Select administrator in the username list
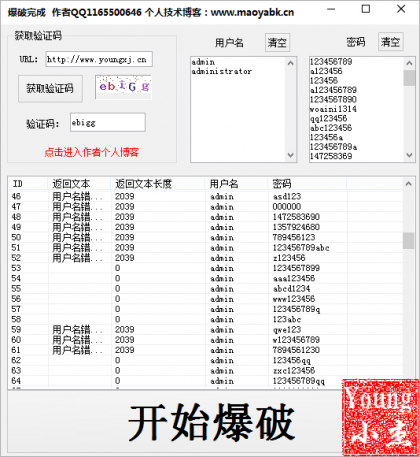The height and width of the screenshot is (457, 420). pos(222,71)
